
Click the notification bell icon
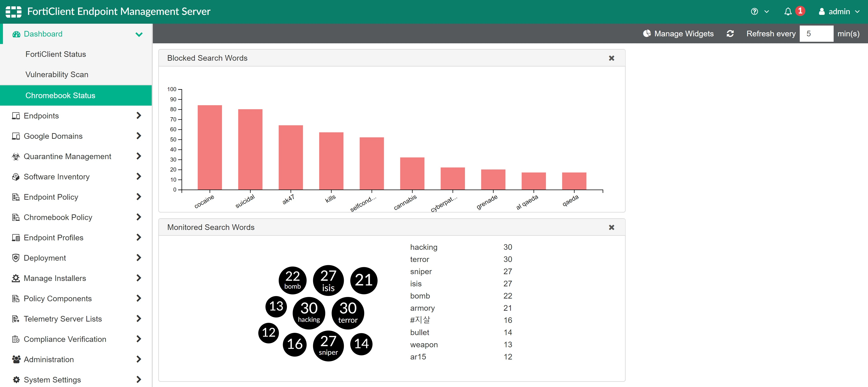(788, 12)
